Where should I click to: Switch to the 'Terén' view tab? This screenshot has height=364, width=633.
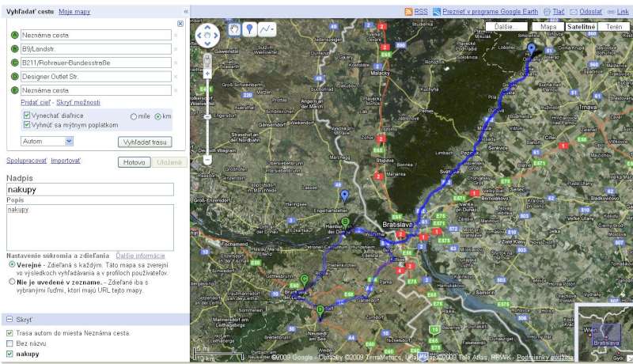(612, 26)
